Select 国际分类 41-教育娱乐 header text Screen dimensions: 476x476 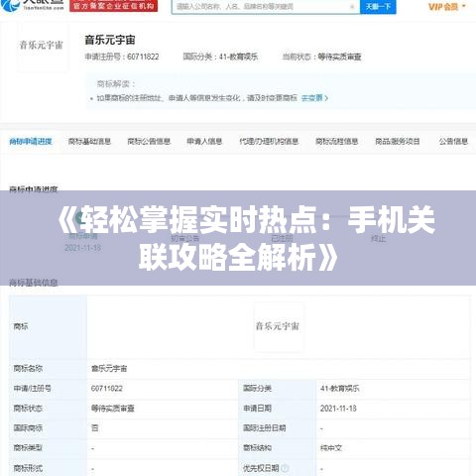pyautogui.click(x=220, y=57)
